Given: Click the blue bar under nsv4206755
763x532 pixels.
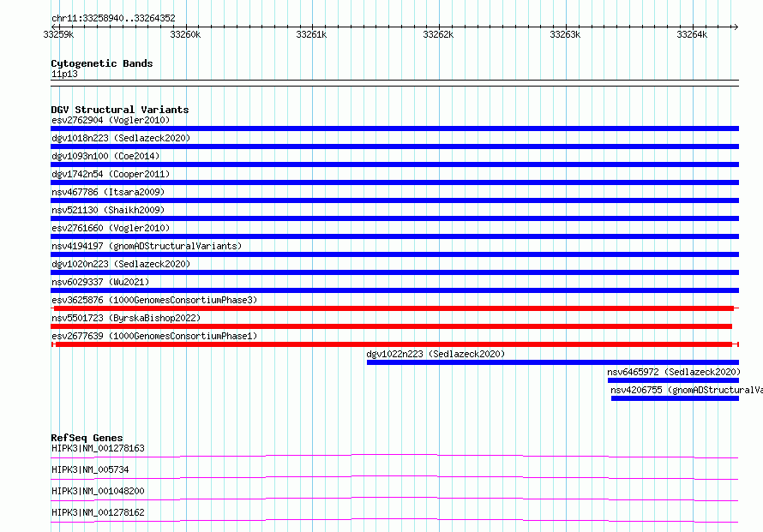Looking at the screenshot, I should (675, 398).
